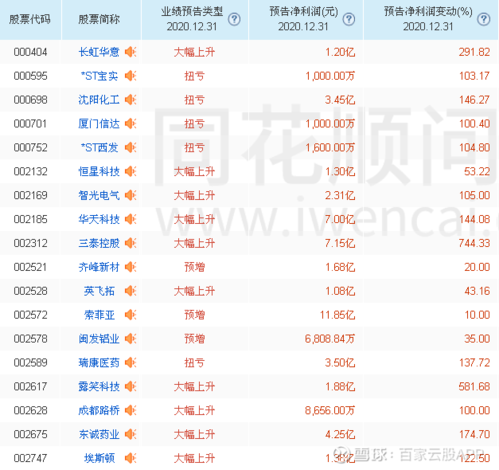Open stock link 索菲亚
The height and width of the screenshot is (470, 499).
pyautogui.click(x=99, y=315)
